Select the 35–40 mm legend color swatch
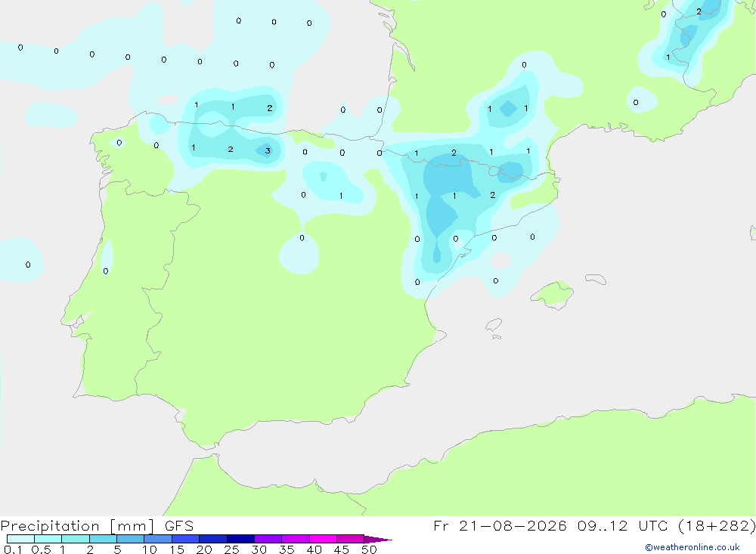 click(296, 539)
